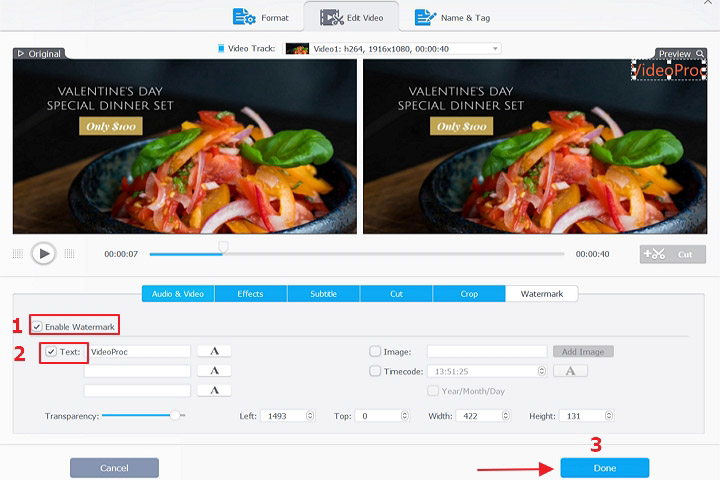The width and height of the screenshot is (720, 480).
Task: Toggle the Year/Month/Day checkbox
Action: (x=433, y=391)
